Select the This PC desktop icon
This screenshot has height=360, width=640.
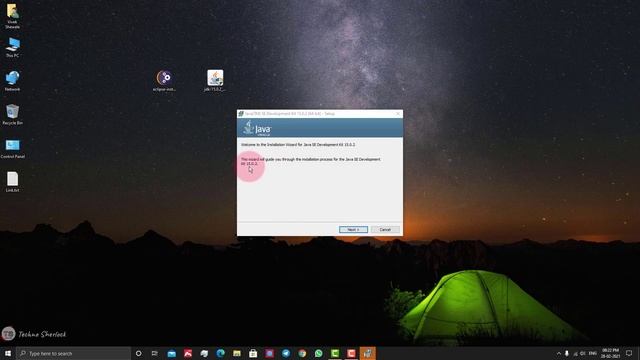(12, 47)
